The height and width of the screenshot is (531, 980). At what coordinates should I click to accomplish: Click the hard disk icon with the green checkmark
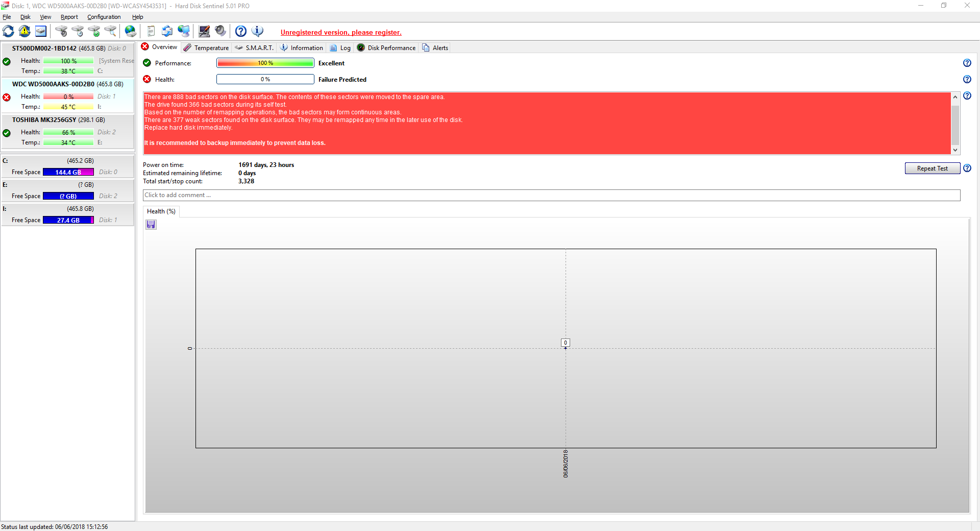[x=94, y=32]
